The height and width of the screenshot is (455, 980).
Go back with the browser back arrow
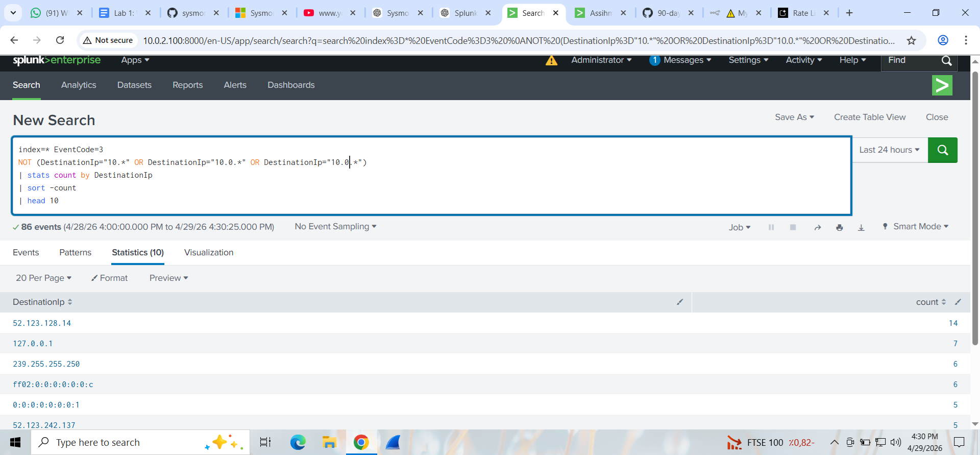14,40
